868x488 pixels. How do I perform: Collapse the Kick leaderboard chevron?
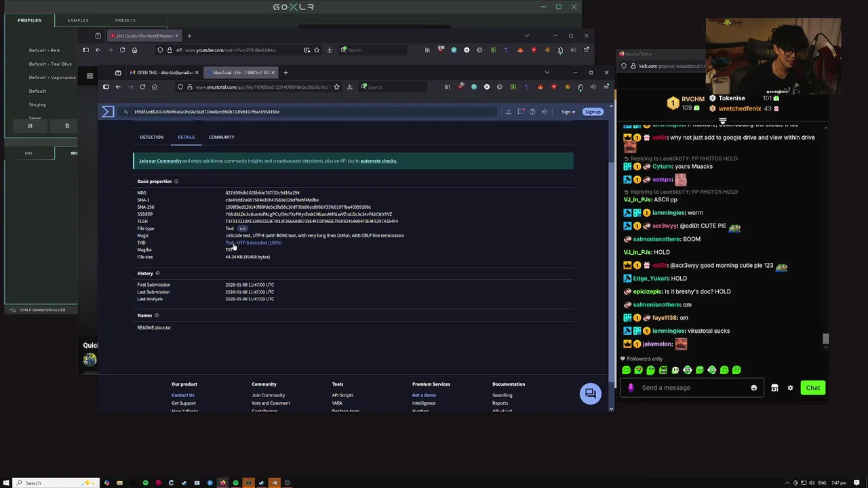(723, 122)
